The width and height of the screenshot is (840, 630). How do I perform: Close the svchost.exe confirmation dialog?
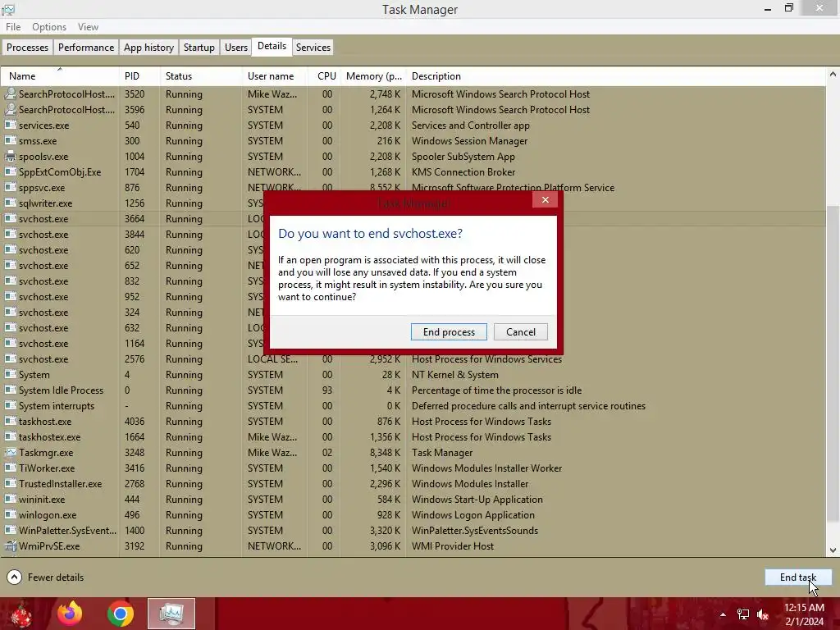[x=545, y=200]
